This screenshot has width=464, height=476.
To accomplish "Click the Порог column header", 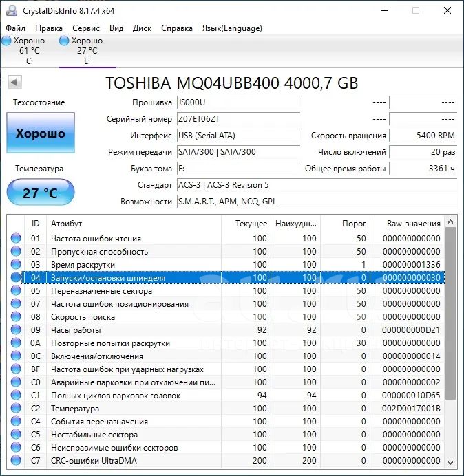I will coord(345,224).
